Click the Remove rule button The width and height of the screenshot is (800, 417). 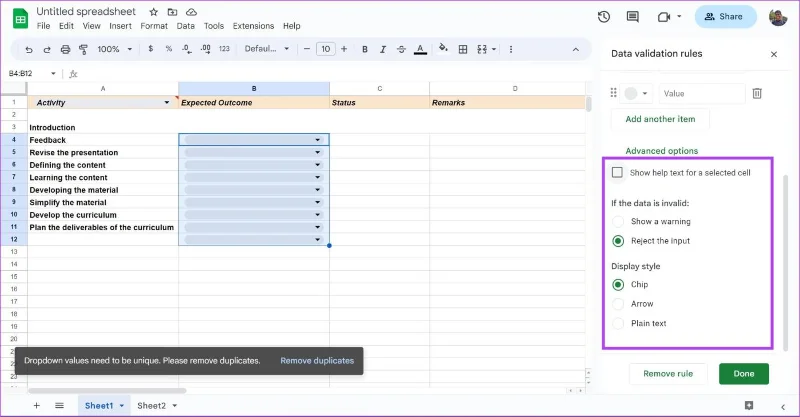click(668, 374)
